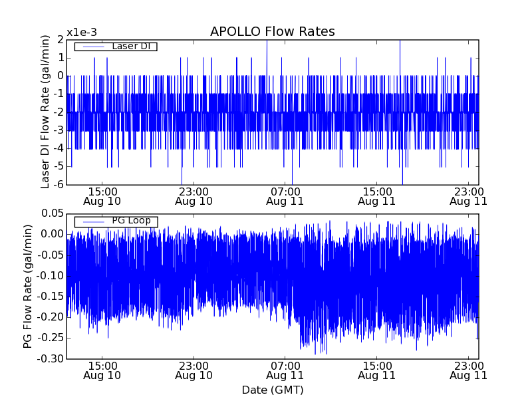Click 15:00 Aug 11 tick on top chart
Screen dimensions: 532x399
pos(376,196)
